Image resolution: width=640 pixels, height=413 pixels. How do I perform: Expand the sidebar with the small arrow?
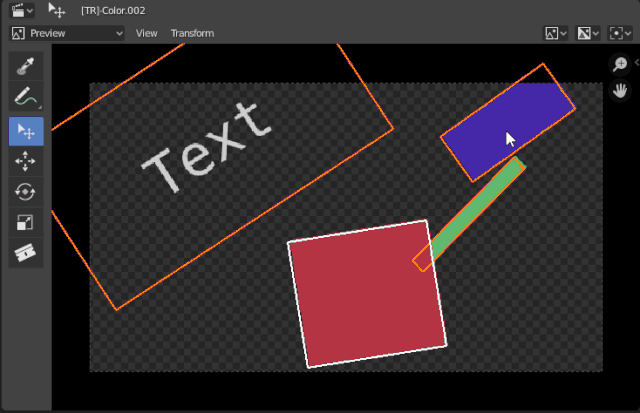point(636,63)
